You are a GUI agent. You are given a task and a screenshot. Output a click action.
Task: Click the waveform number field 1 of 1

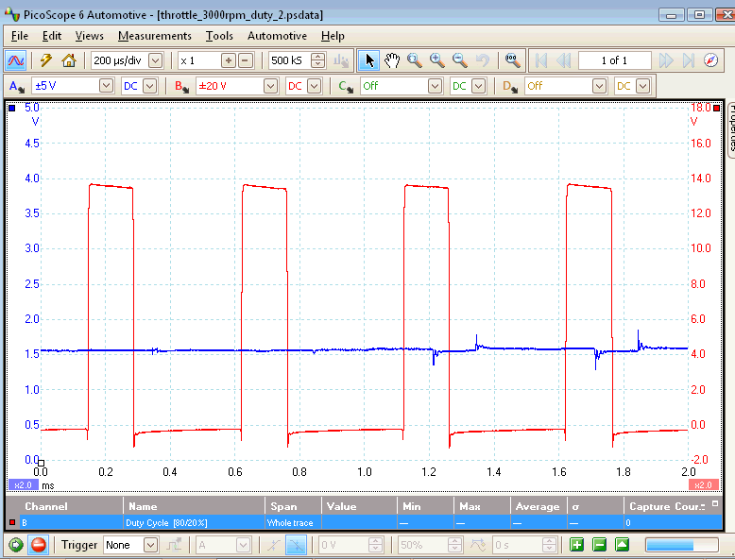615,60
